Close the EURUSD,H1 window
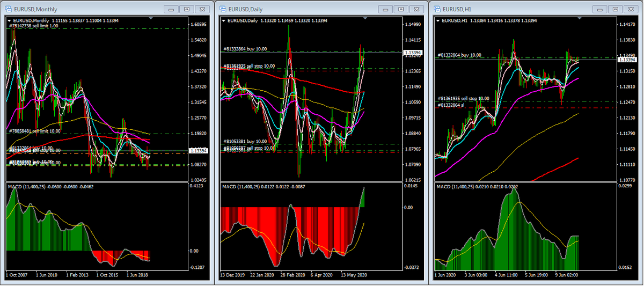 [631, 9]
